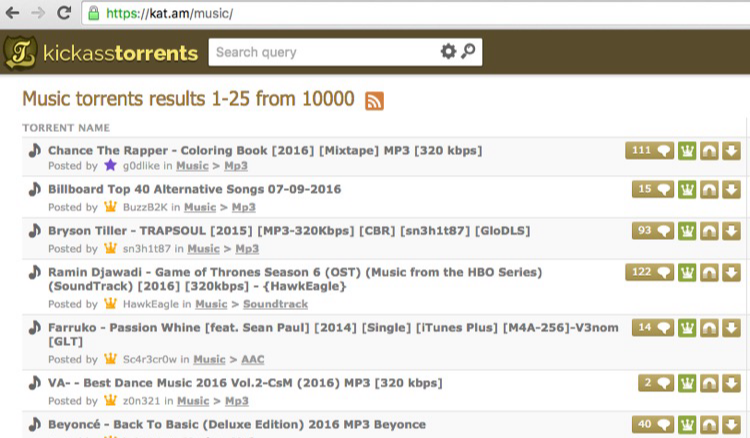
Task: Open the AAC category link
Action: 253,360
